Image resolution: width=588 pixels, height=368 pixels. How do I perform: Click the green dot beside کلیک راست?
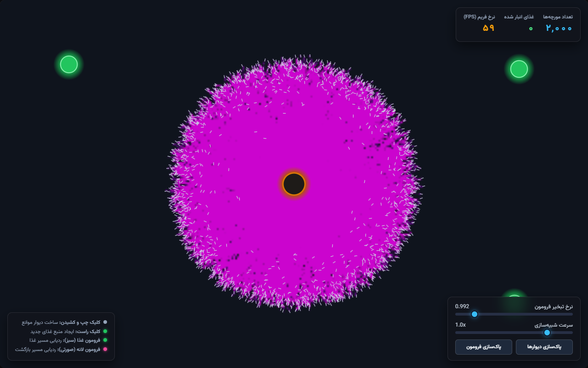105,331
